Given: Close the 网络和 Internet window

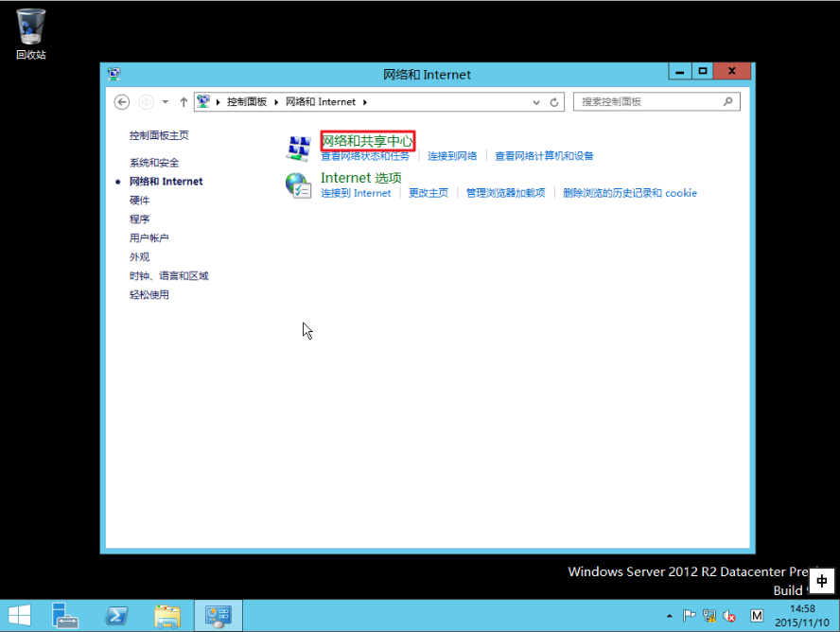Looking at the screenshot, I should (x=732, y=71).
